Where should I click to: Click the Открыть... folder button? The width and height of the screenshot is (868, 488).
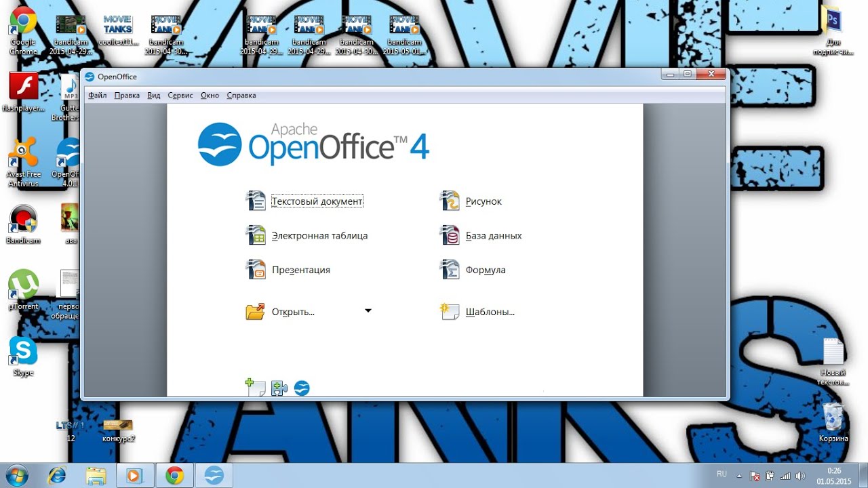pos(280,312)
